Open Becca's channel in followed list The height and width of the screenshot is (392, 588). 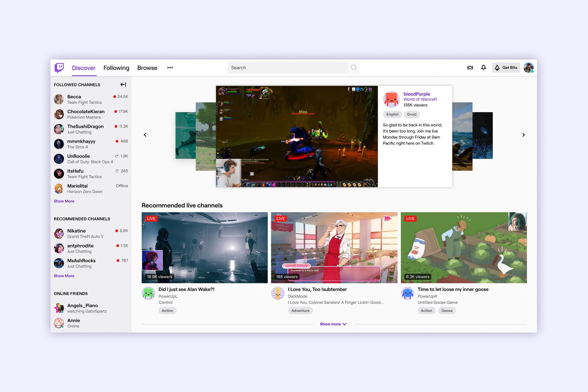pyautogui.click(x=74, y=97)
